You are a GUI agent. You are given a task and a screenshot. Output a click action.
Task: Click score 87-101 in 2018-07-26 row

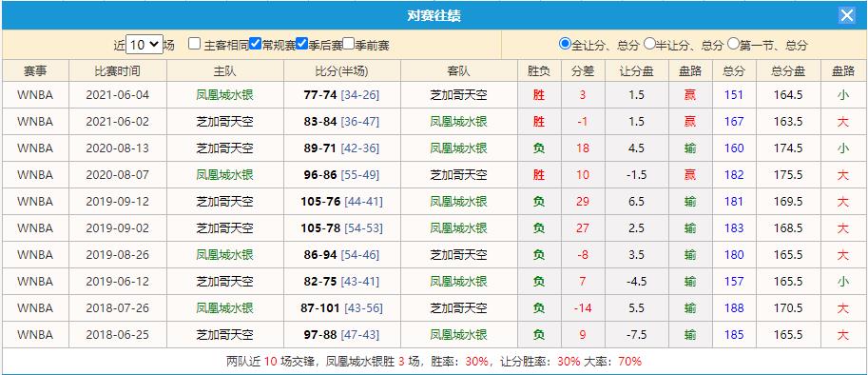point(320,308)
